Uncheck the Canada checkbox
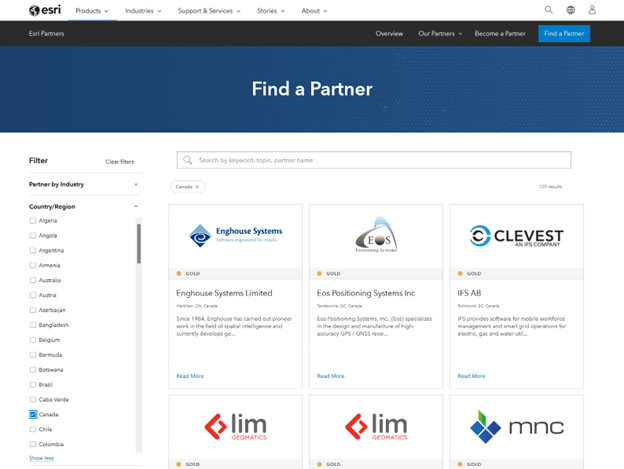Image resolution: width=624 pixels, height=469 pixels. coord(33,415)
